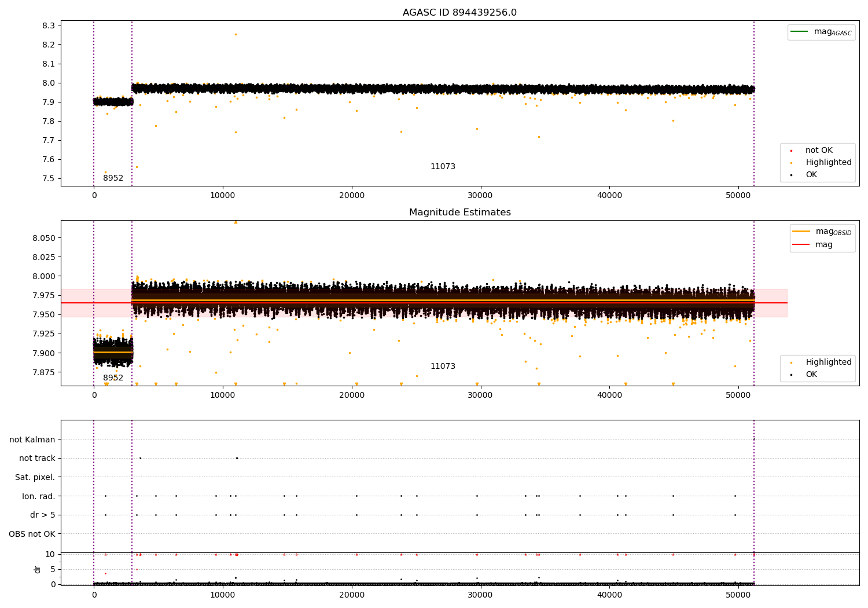This screenshot has width=868, height=608.
Task: Click the 'Ion. rad.' axis label
Action: coord(39,496)
